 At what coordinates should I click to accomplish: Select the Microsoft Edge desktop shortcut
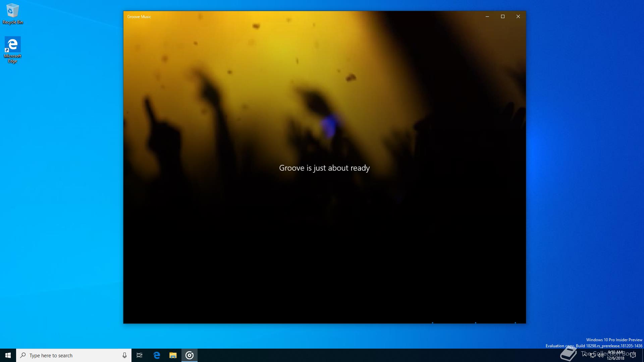pyautogui.click(x=13, y=50)
